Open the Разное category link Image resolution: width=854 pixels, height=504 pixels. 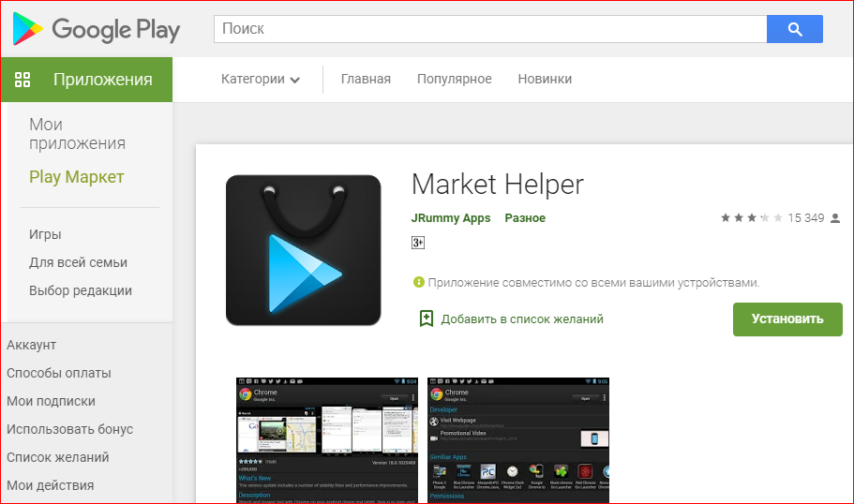[525, 218]
